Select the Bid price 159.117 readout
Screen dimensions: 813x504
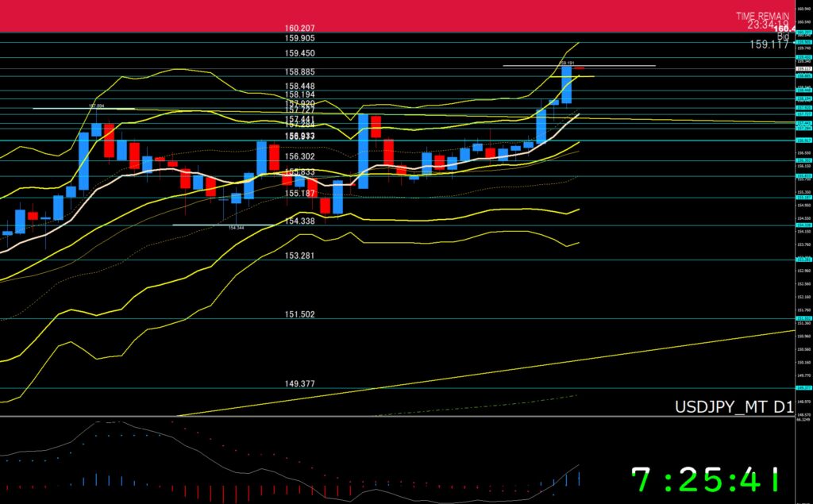point(769,44)
